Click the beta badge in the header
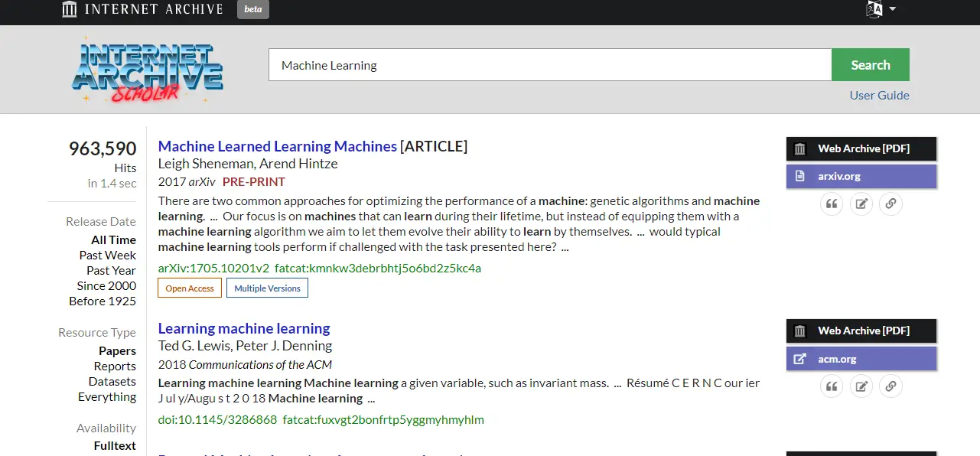This screenshot has height=456, width=980. (x=253, y=9)
